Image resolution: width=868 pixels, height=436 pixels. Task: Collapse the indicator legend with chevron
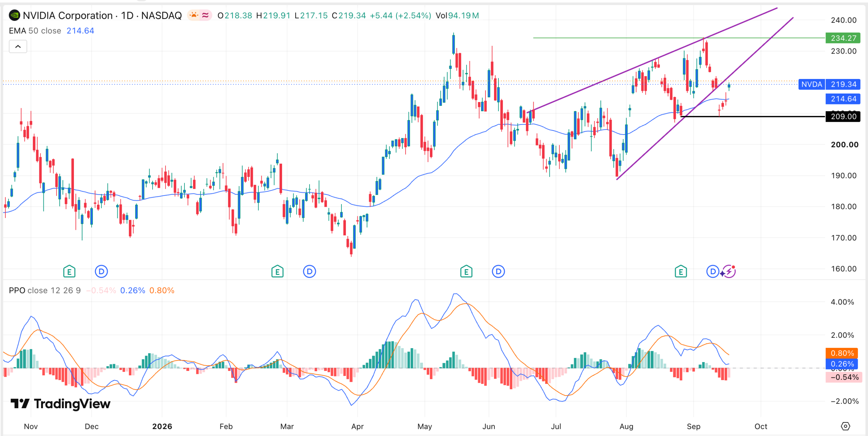18,46
